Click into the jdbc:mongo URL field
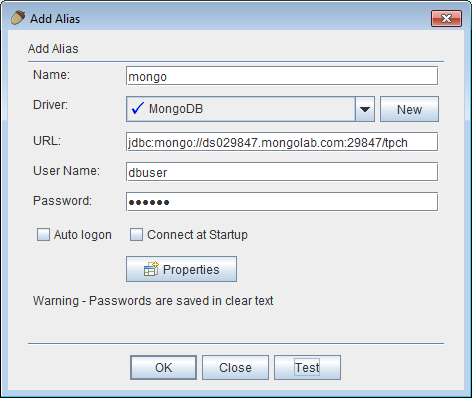The width and height of the screenshot is (472, 398). point(282,142)
